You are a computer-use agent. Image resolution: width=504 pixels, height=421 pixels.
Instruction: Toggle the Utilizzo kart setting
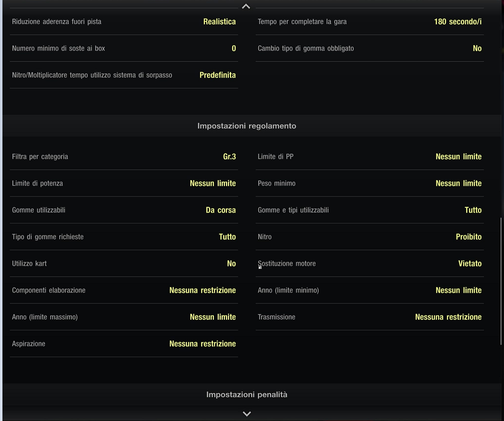124,264
